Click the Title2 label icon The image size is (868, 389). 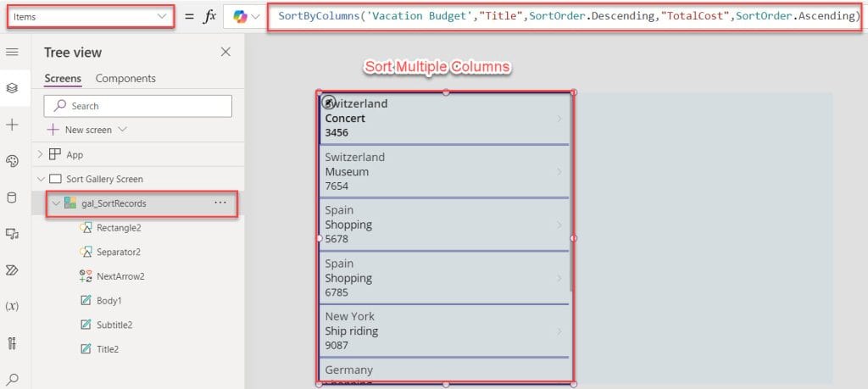click(86, 349)
